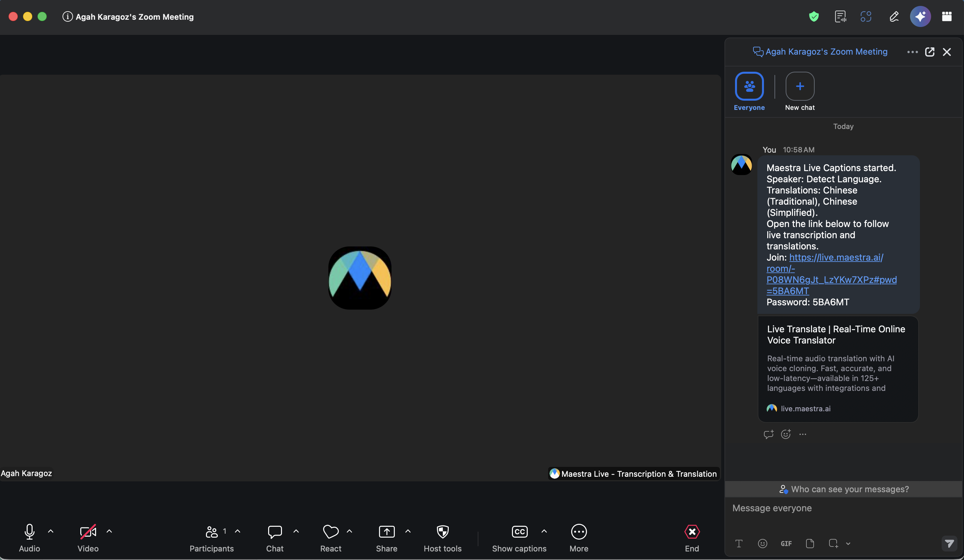Open the GIF picker
Viewport: 964px width, 560px height.
coord(786,544)
